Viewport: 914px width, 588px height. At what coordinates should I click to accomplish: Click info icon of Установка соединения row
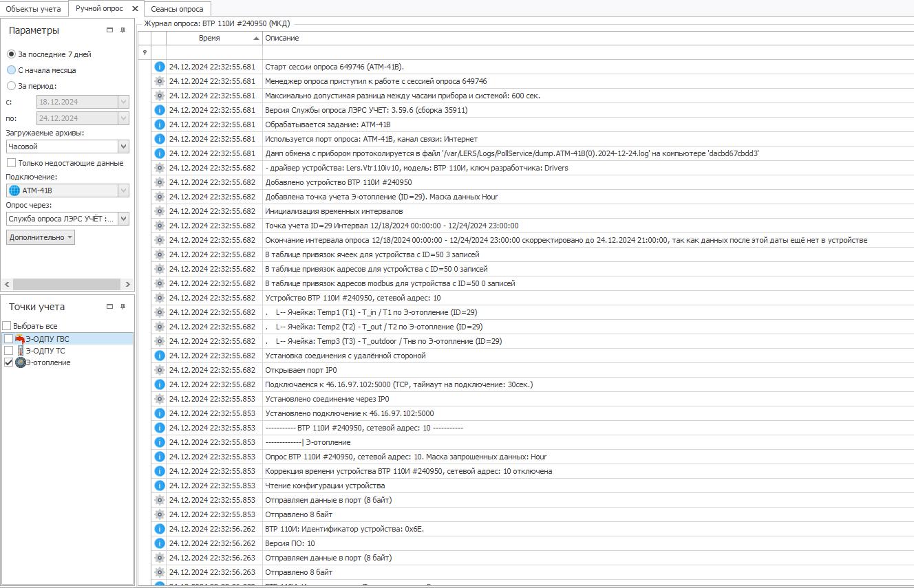click(160, 356)
